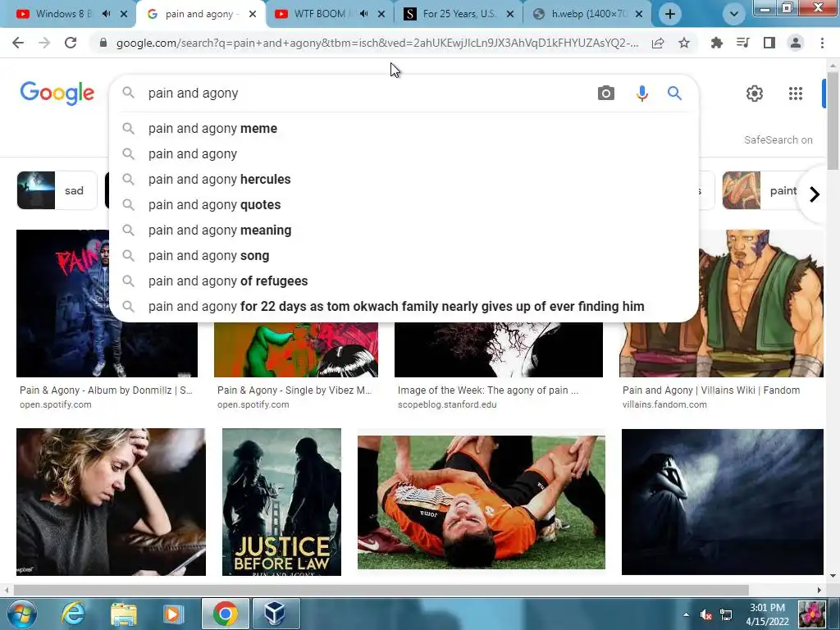Click the blue search magnifier button
Image resolution: width=840 pixels, height=630 pixels.
674,94
